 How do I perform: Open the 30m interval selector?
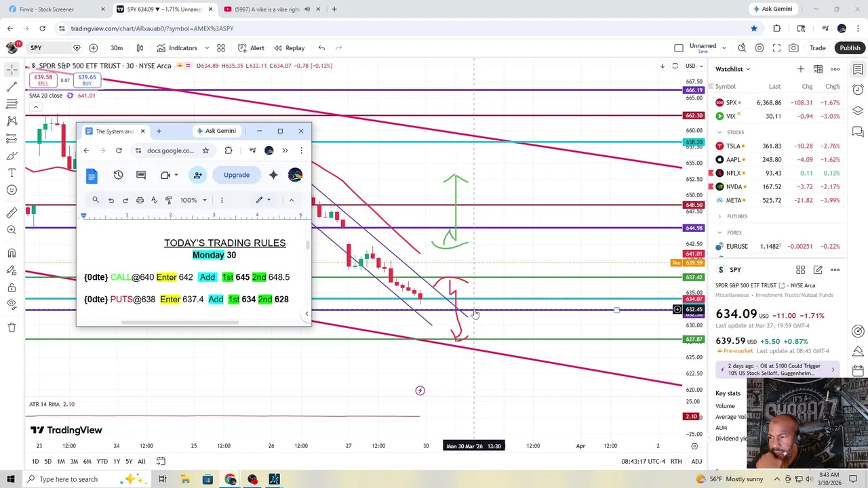click(x=117, y=48)
